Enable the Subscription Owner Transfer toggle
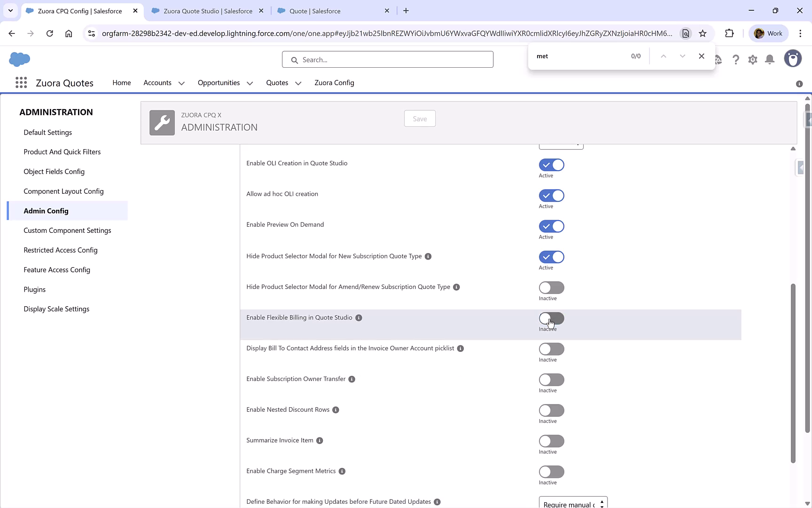This screenshot has width=812, height=508. tap(551, 380)
